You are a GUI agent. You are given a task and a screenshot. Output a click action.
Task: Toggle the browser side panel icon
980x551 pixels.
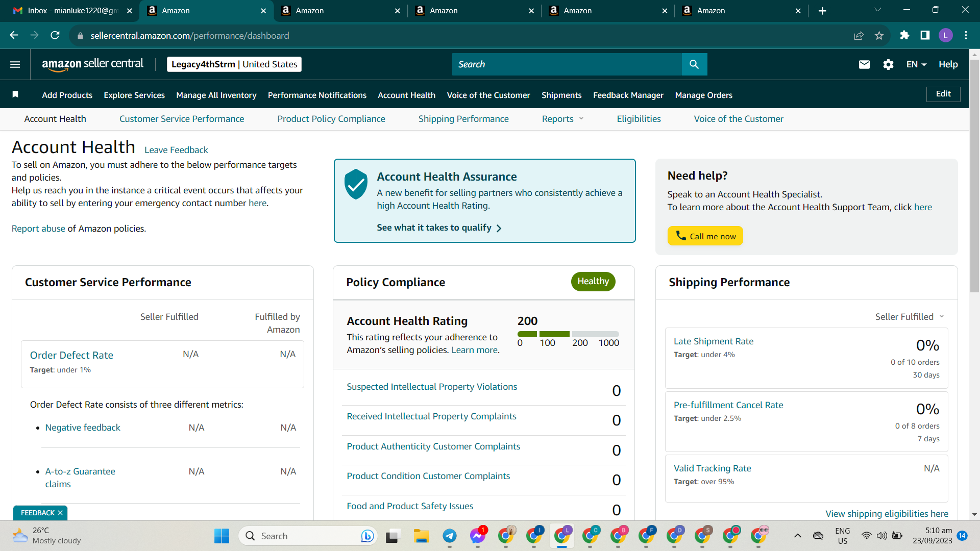pyautogui.click(x=925, y=35)
